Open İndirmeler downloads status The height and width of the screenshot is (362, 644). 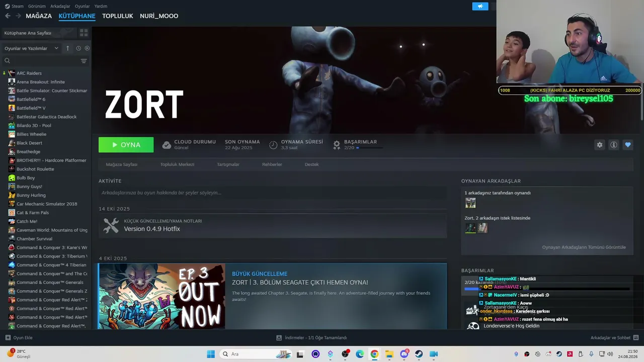coord(311,338)
